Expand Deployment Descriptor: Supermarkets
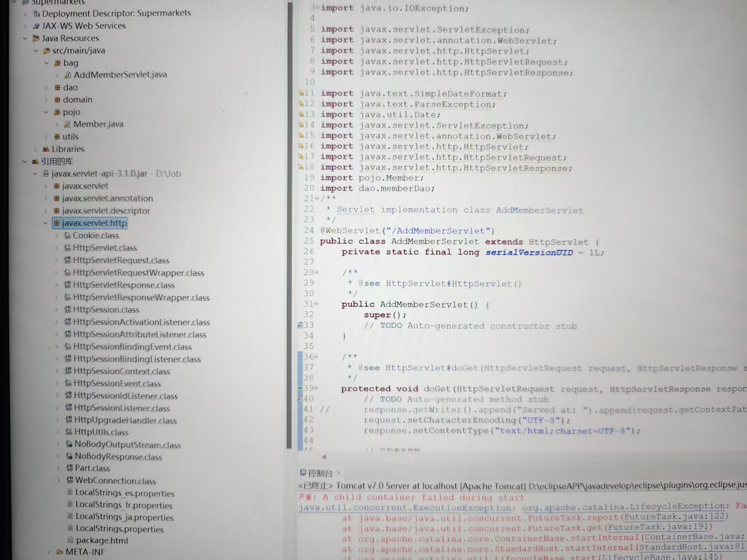Screen dimensions: 747x560 (25, 14)
